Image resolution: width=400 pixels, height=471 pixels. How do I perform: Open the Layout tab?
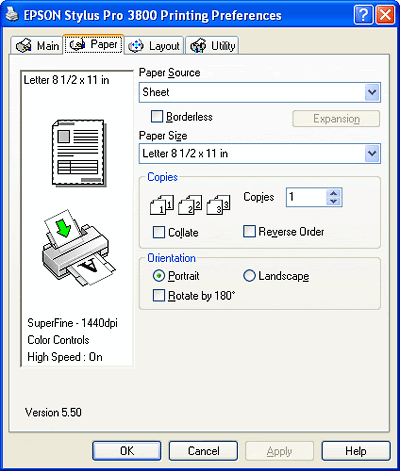pyautogui.click(x=154, y=46)
